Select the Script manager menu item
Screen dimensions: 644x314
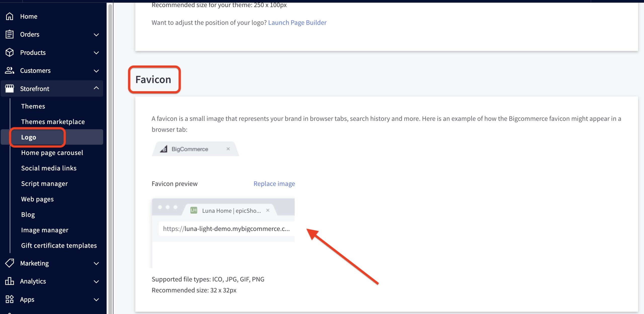point(44,184)
